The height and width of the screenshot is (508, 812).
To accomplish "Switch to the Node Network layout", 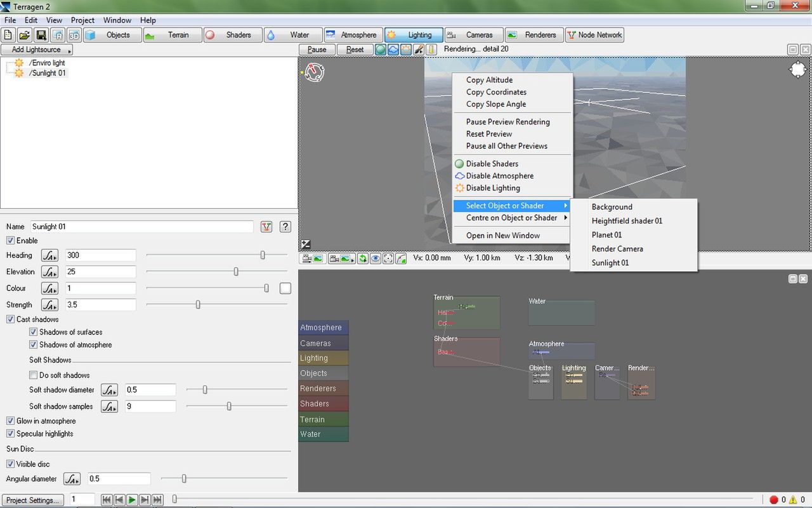I will [x=594, y=35].
